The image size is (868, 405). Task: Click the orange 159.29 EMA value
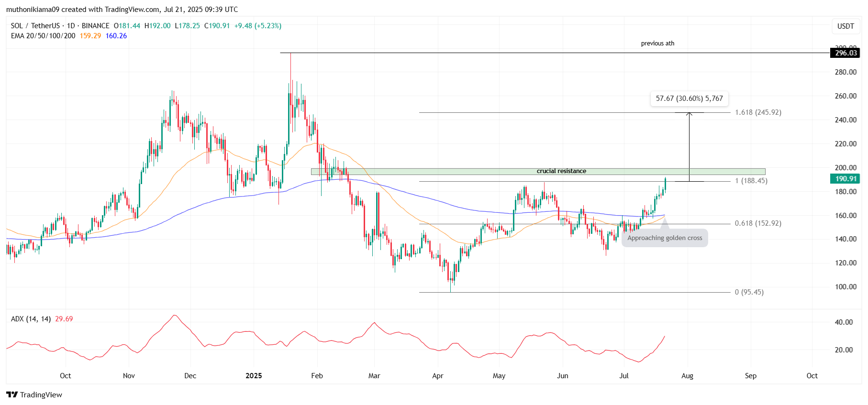coord(90,36)
